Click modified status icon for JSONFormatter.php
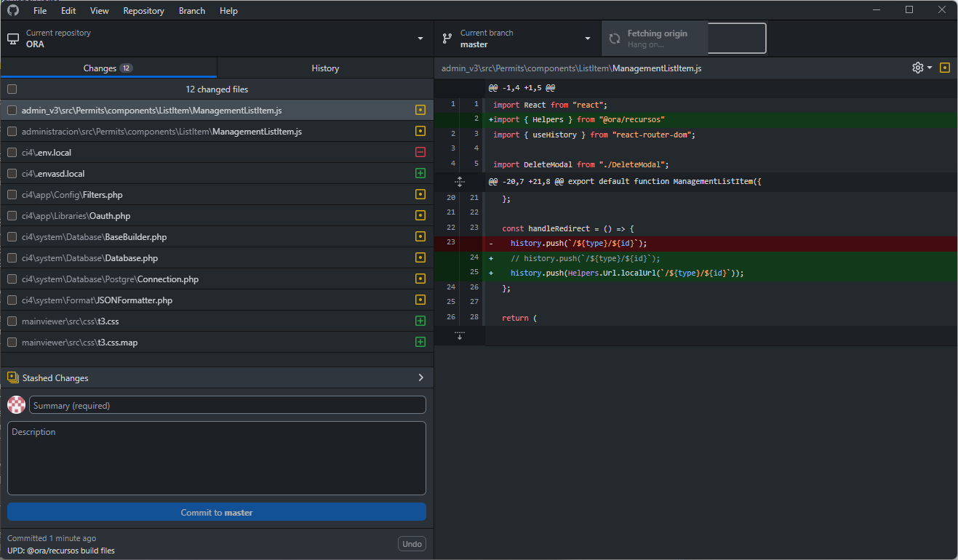 click(x=420, y=300)
